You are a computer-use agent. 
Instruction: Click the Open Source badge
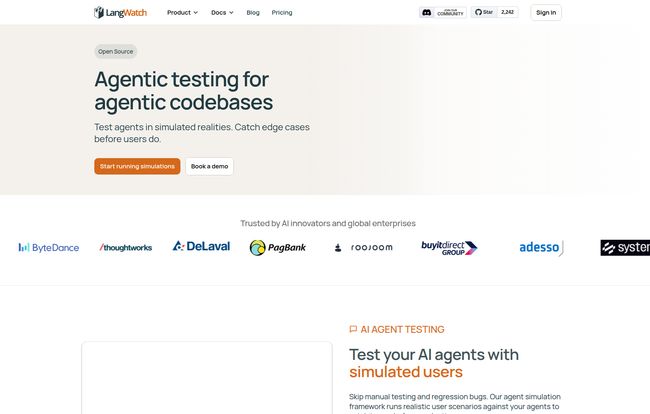[116, 51]
